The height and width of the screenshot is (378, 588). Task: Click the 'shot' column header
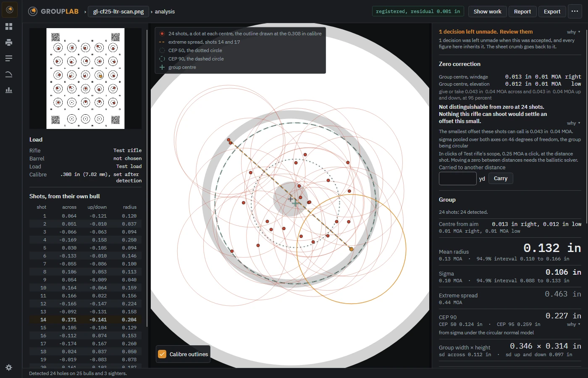[42, 207]
